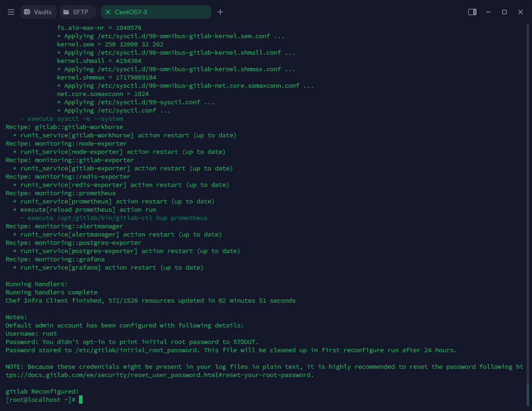Click 'Chef Infra Client finished' line
Viewport: 532px width, 411px height.
pyautogui.click(x=150, y=300)
